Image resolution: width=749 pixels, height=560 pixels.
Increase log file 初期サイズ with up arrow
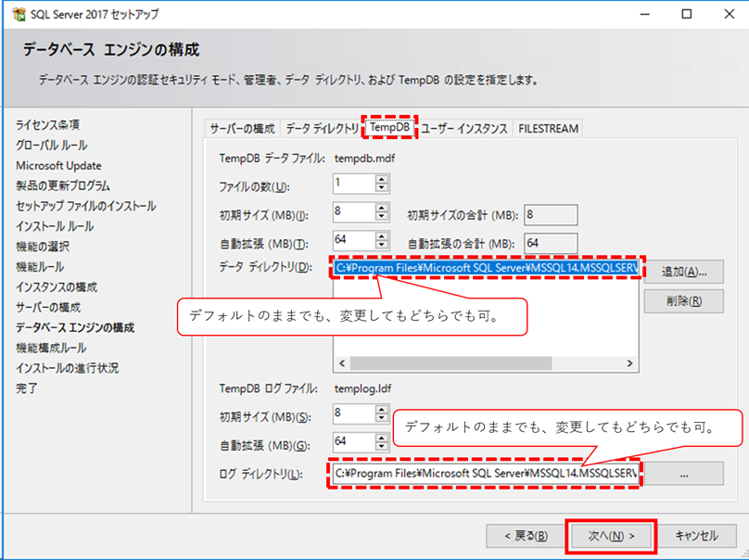(382, 410)
